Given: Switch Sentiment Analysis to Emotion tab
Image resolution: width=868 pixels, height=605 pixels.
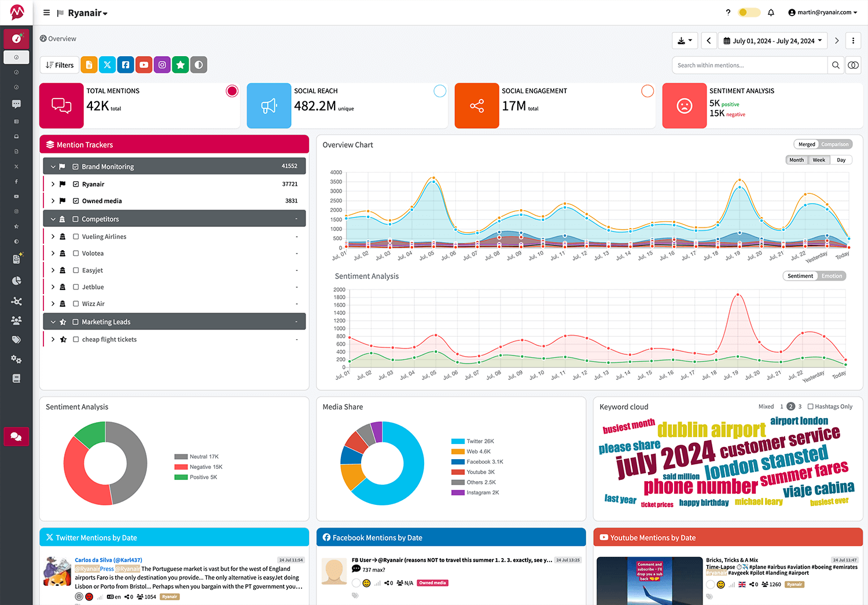Looking at the screenshot, I should pos(832,276).
